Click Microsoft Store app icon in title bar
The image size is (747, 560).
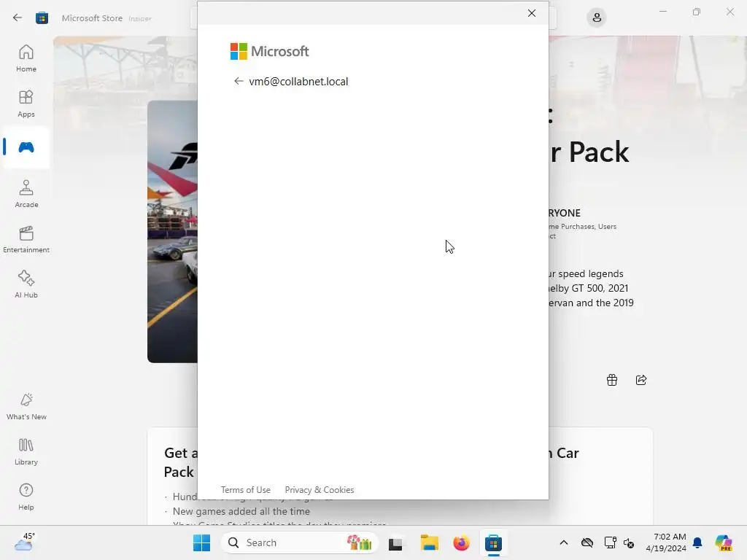(x=42, y=18)
